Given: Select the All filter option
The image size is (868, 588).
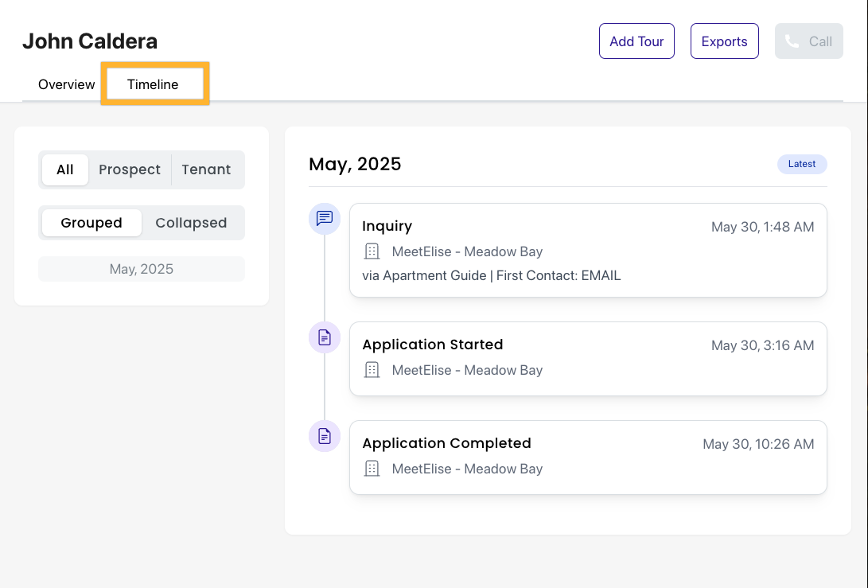Looking at the screenshot, I should [64, 169].
